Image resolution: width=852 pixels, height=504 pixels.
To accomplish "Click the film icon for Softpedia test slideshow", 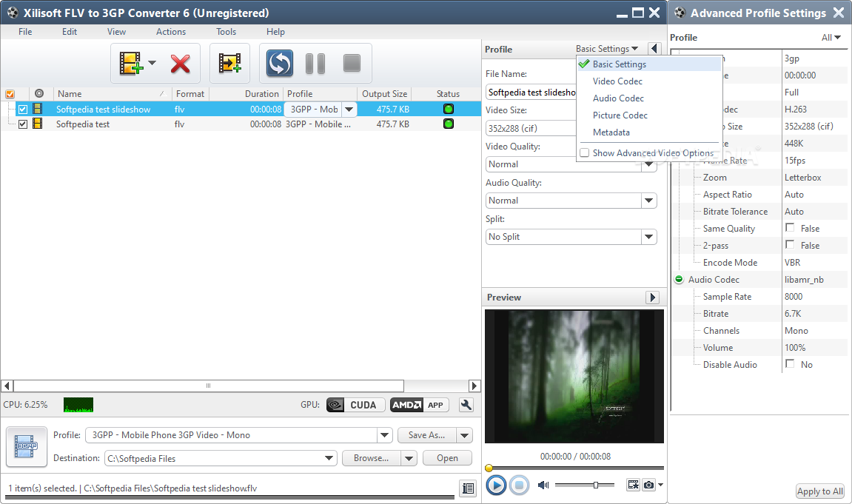I will coord(38,110).
